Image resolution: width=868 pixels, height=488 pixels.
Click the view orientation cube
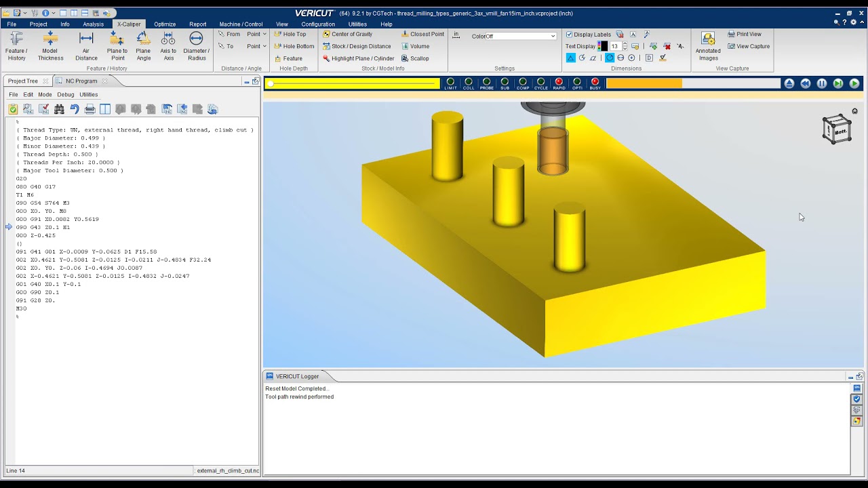coord(837,129)
